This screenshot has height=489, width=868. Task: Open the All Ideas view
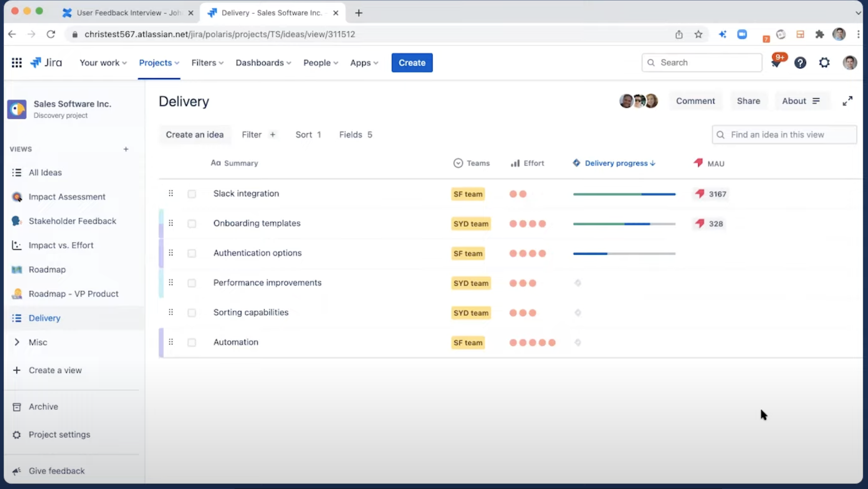[45, 172]
